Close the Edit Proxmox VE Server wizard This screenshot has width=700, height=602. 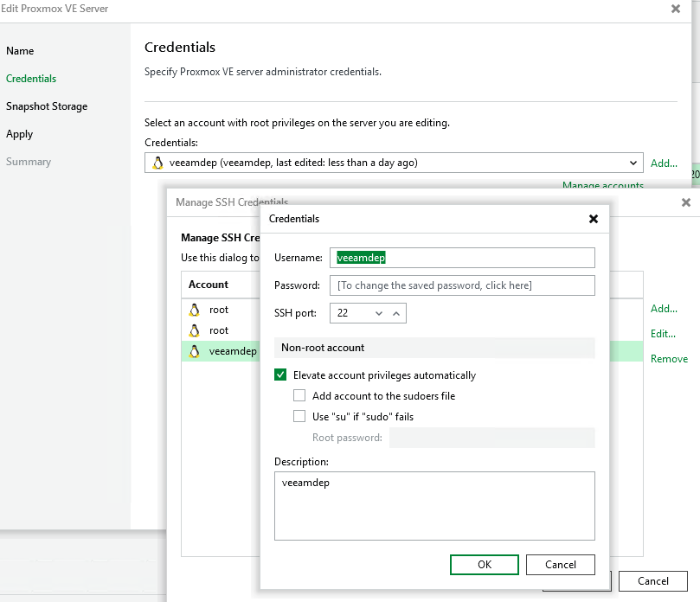click(x=676, y=9)
